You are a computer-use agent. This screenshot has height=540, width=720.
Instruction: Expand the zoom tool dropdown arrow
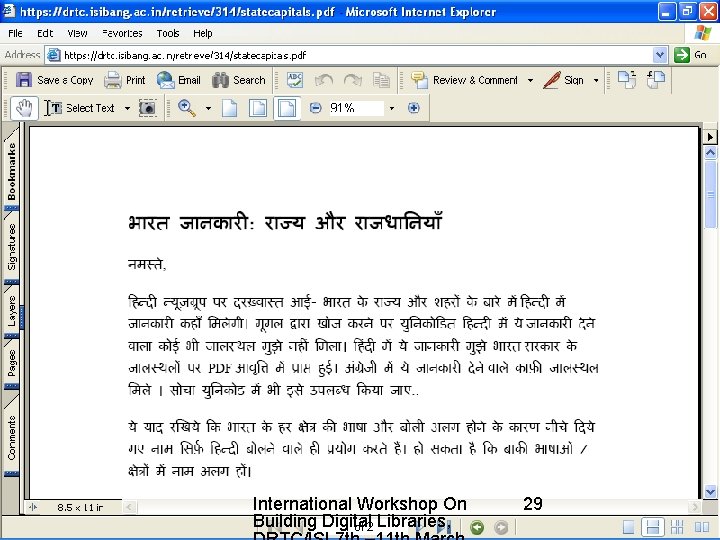coord(208,109)
